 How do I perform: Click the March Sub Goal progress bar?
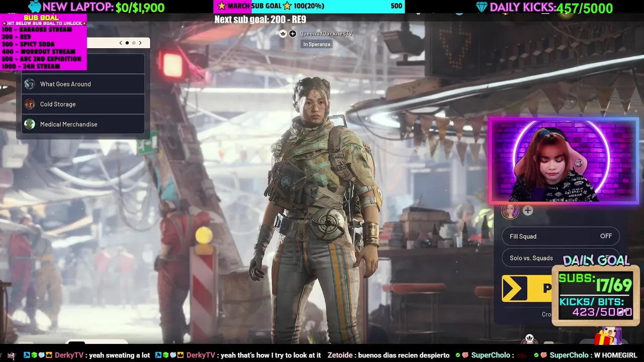click(309, 6)
